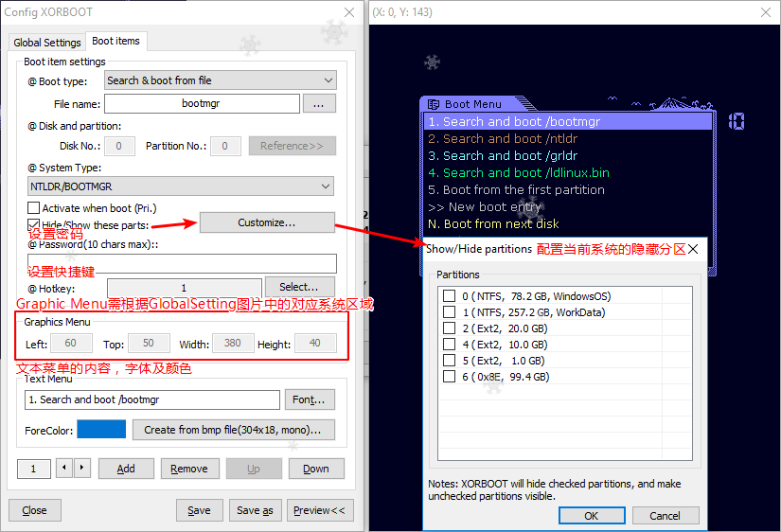Enable Activate when boot (Pri.) checkbox
The height and width of the screenshot is (532, 781).
(x=33, y=207)
